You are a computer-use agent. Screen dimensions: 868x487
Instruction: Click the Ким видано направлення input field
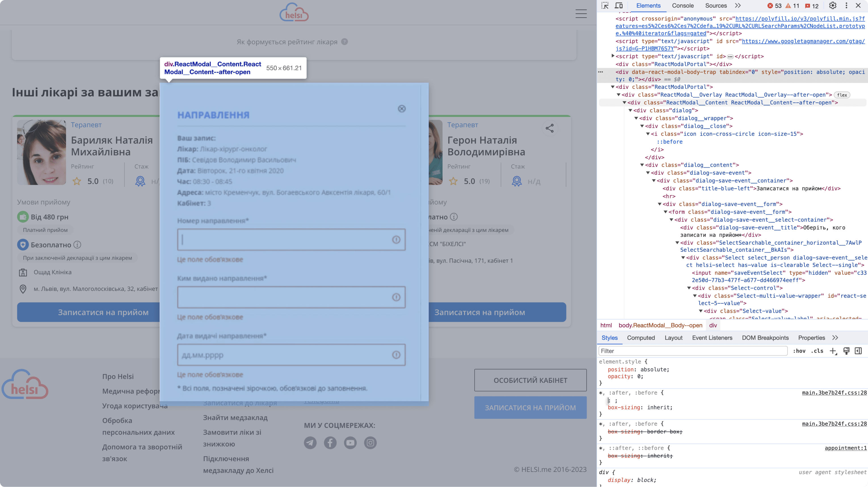[291, 297]
